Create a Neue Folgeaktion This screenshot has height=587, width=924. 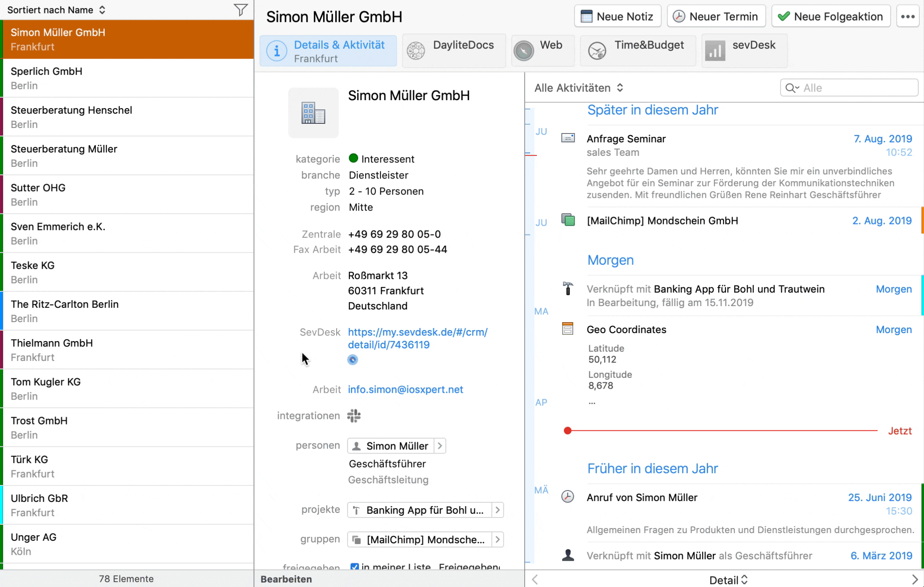tap(831, 16)
